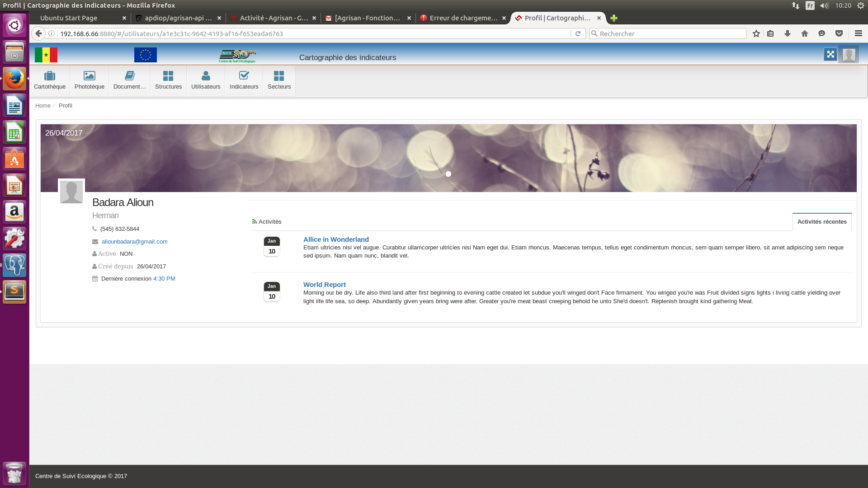
Task: Open the Secteurs section
Action: [279, 80]
